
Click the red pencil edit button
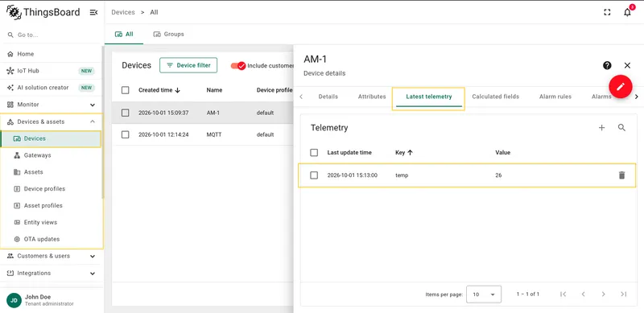621,86
